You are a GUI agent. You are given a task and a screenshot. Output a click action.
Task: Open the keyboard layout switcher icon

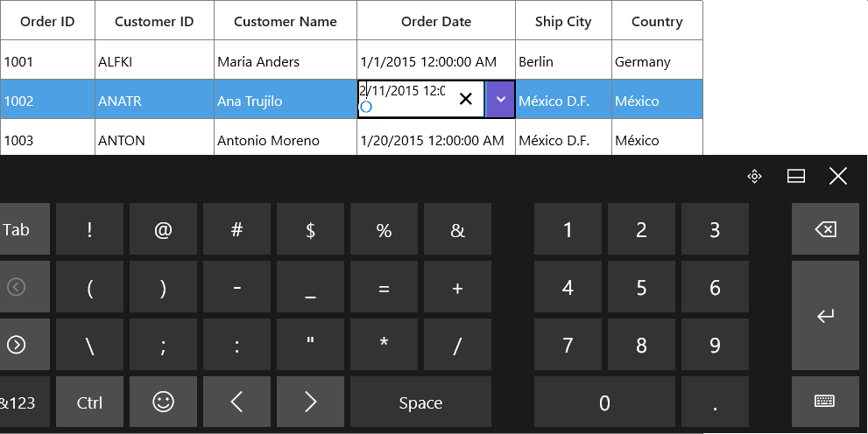click(x=825, y=402)
